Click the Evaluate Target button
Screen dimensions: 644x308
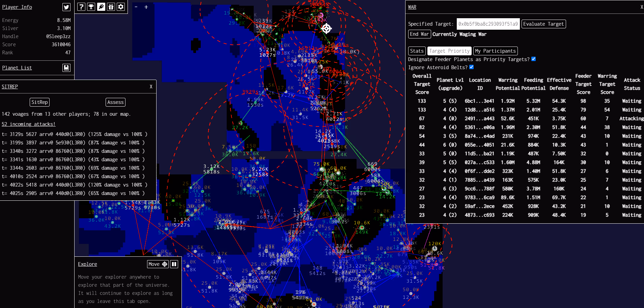pyautogui.click(x=543, y=24)
